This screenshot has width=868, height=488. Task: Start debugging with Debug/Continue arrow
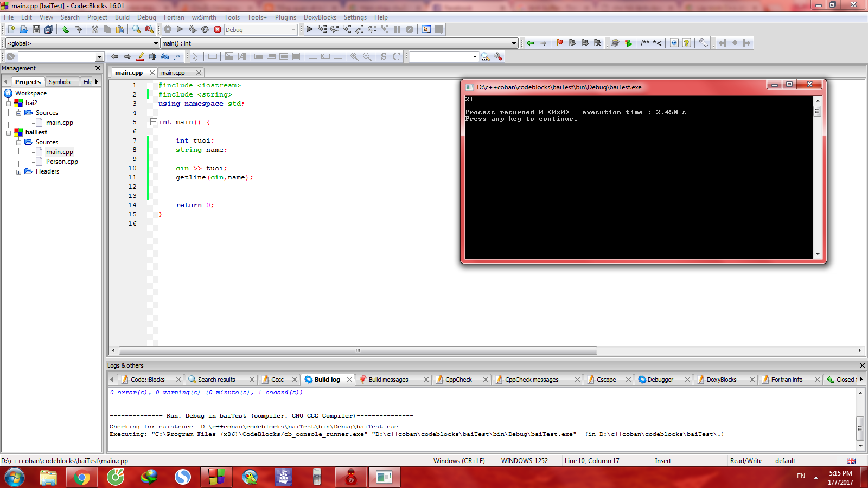[309, 29]
